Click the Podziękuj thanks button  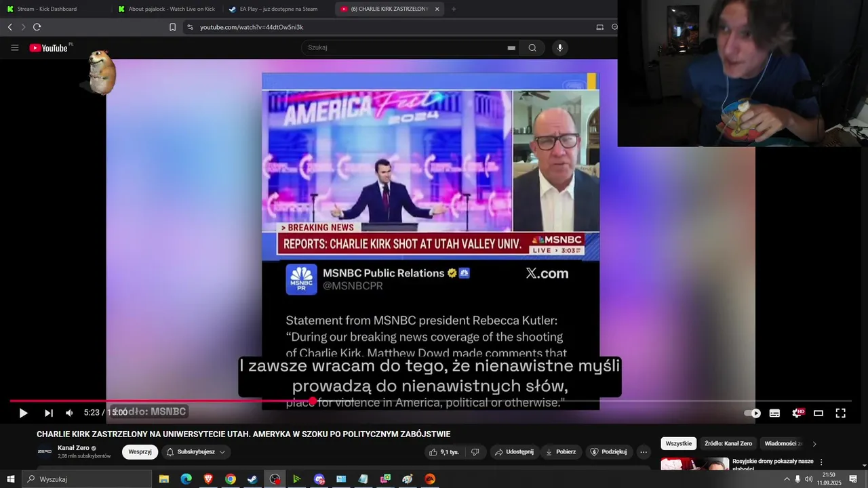coord(608,452)
